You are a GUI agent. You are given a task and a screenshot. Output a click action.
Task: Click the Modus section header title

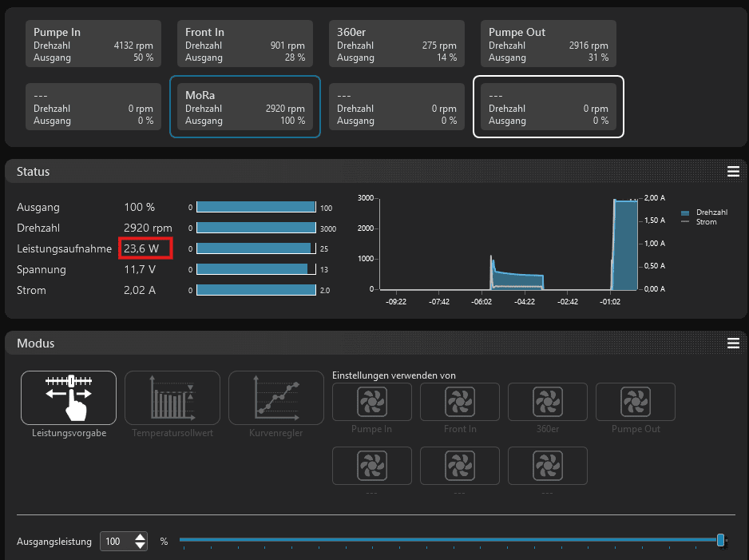(x=35, y=343)
